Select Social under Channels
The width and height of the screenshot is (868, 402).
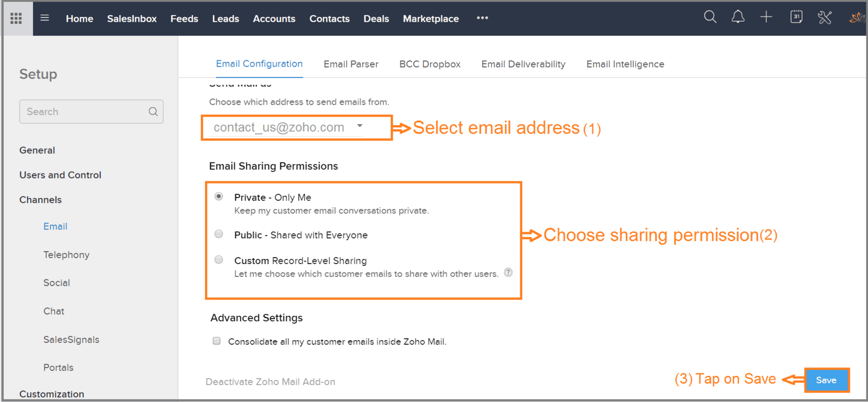[56, 283]
